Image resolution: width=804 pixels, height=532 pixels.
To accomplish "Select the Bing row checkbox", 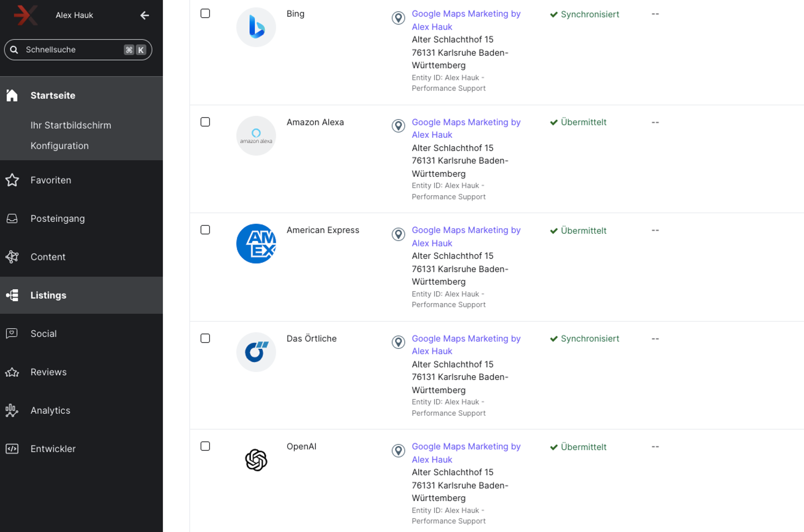I will pyautogui.click(x=205, y=14).
